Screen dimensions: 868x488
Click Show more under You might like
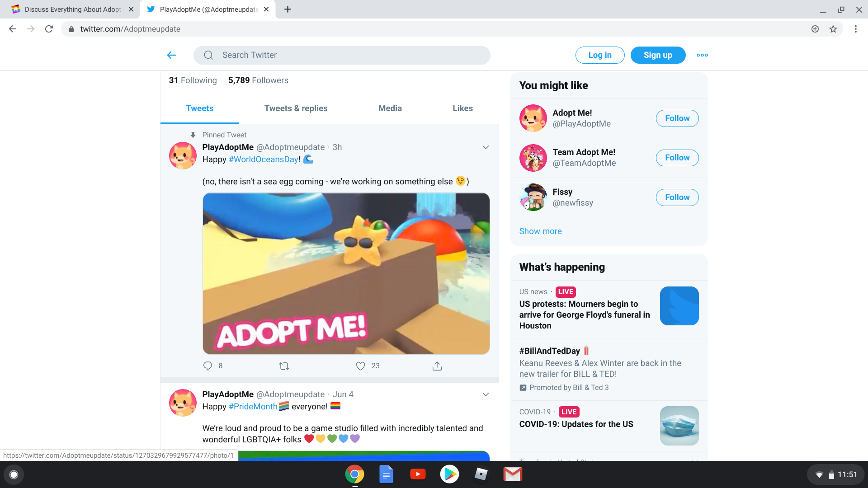540,231
